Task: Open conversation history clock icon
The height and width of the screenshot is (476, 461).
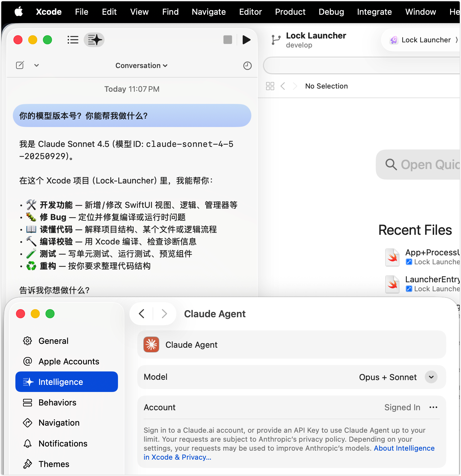Action: (247, 66)
